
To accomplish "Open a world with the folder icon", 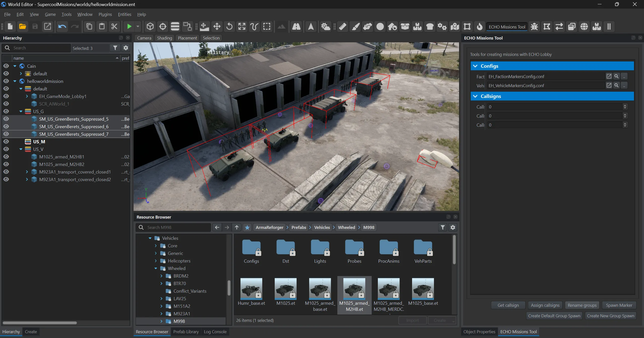I will [x=23, y=26].
